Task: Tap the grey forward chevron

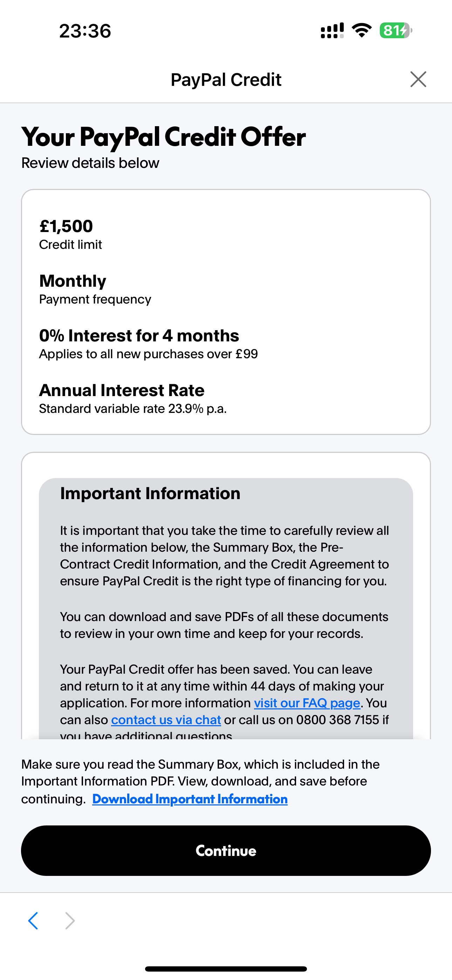Action: tap(70, 921)
